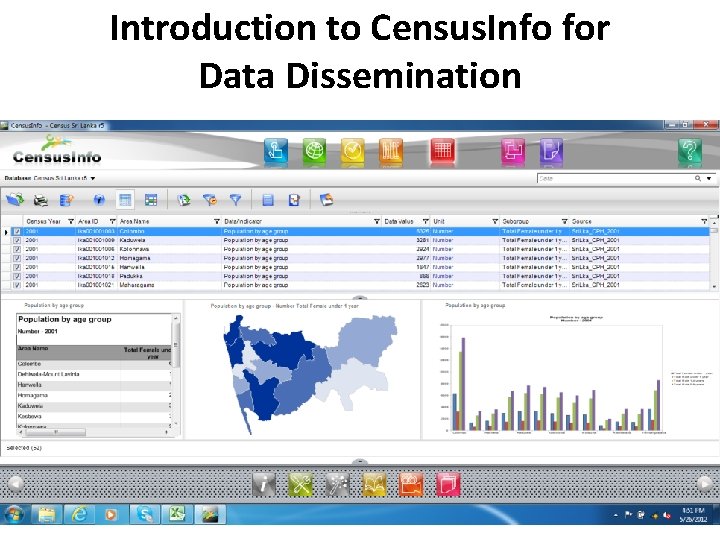Open the red data grid icon

[443, 150]
